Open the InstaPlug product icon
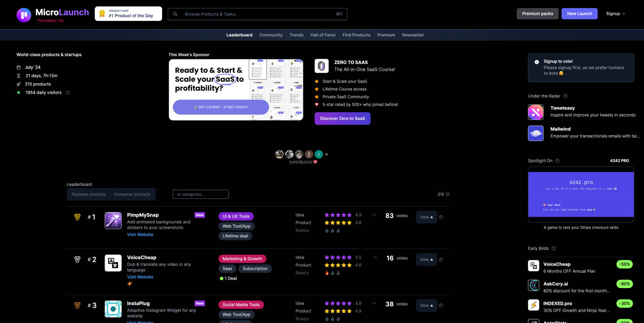This screenshot has width=644, height=323. [x=113, y=309]
